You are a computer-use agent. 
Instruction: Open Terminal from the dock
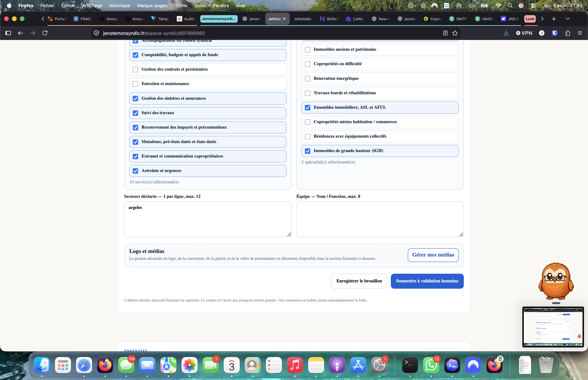[x=410, y=365]
